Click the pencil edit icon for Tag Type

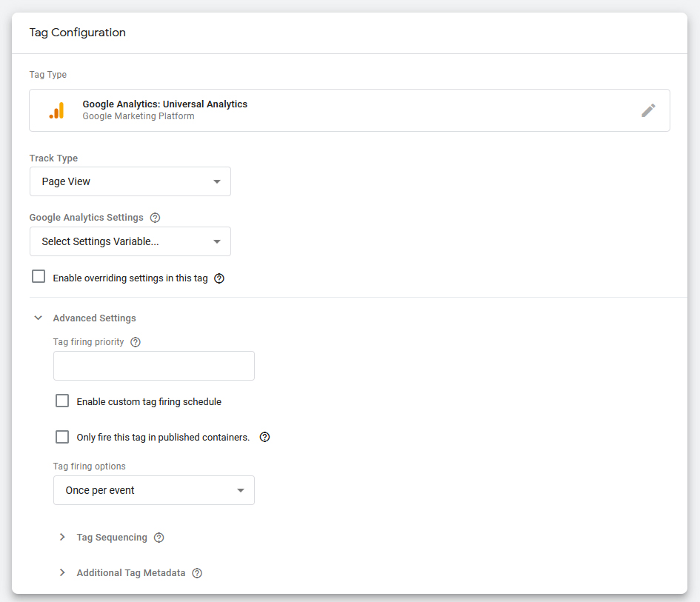pos(648,110)
